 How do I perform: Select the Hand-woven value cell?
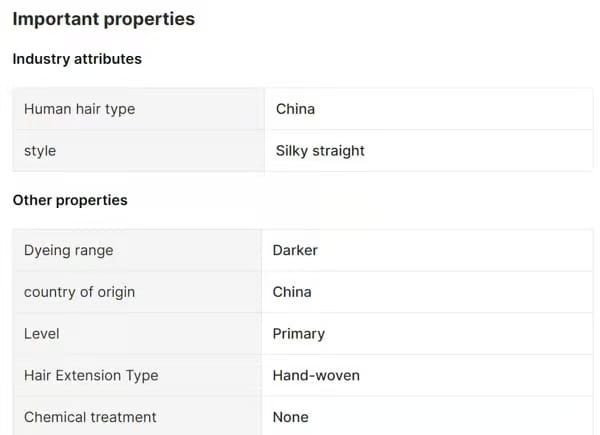tap(316, 376)
